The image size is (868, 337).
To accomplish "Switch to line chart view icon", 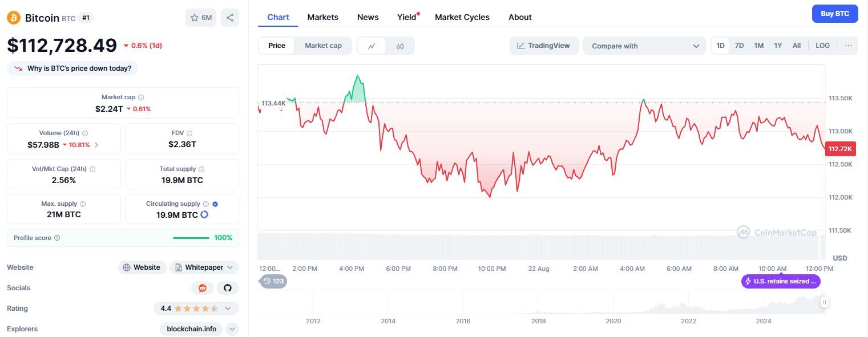I will [x=372, y=46].
